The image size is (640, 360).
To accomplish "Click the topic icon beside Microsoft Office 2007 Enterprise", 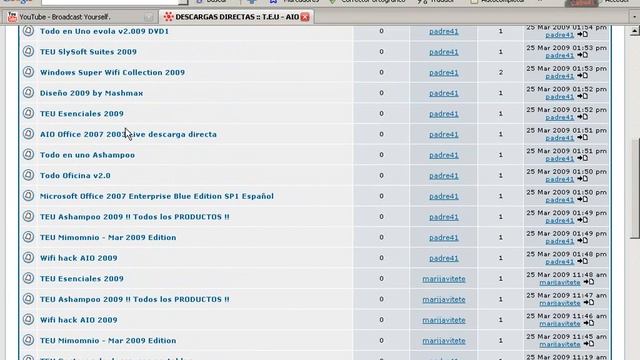I will 28,196.
